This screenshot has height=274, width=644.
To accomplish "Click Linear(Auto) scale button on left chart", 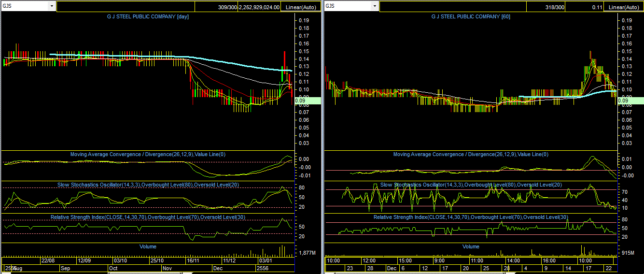I will pyautogui.click(x=301, y=7).
